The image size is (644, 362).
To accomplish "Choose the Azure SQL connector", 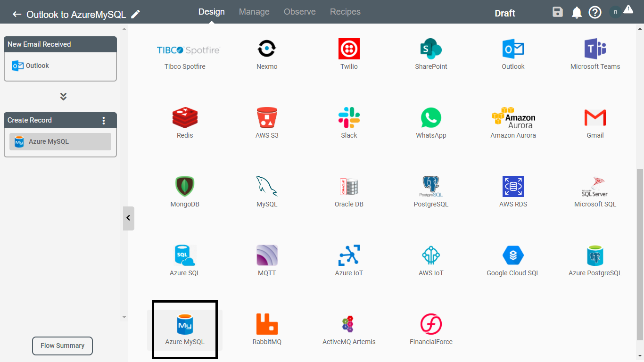I will [x=185, y=261].
